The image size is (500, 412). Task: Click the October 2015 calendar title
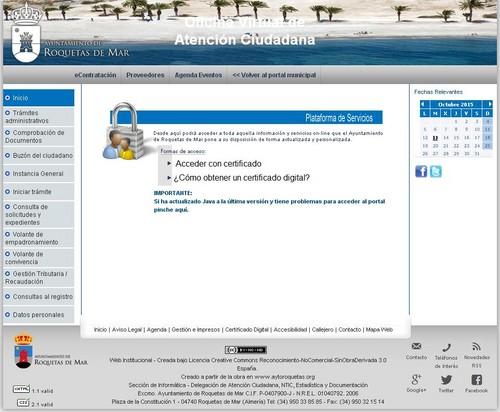[x=456, y=104]
